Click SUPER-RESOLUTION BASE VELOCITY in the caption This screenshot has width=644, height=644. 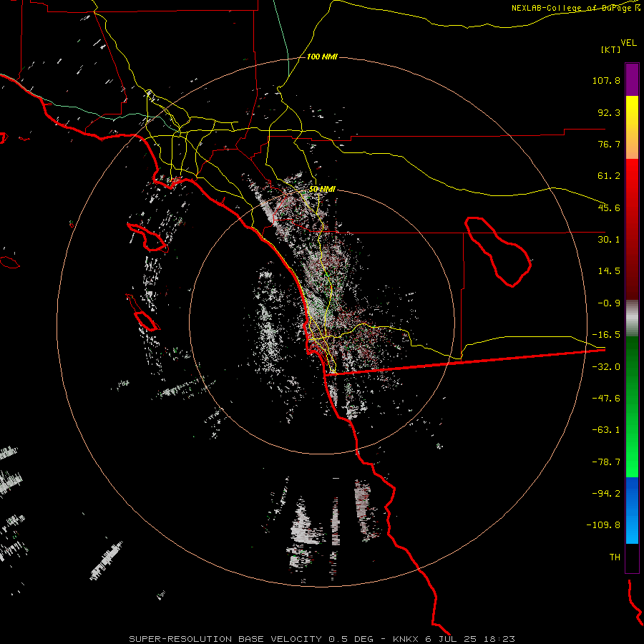(225, 639)
